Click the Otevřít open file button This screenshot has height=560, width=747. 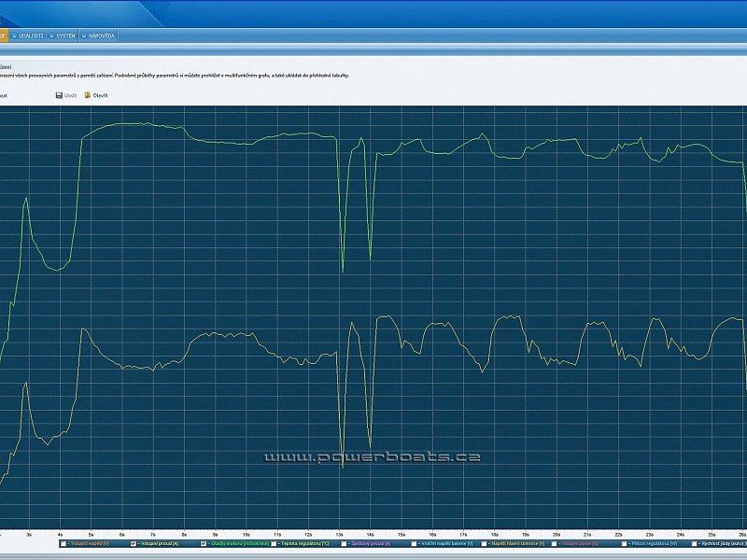96,95
